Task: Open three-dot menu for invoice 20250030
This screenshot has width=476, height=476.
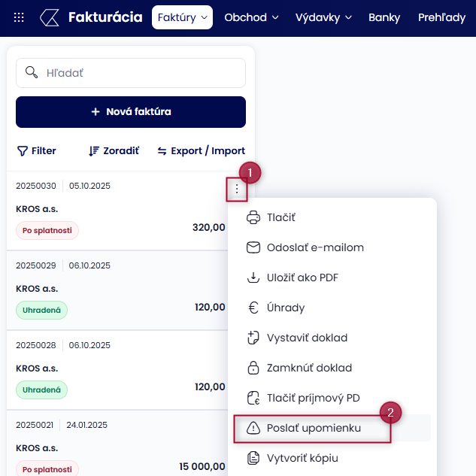Action: tap(237, 189)
